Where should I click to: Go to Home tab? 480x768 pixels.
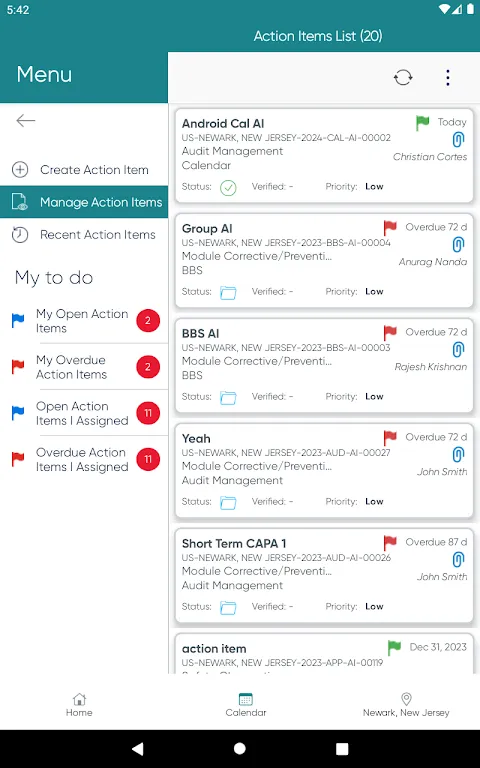click(x=79, y=705)
